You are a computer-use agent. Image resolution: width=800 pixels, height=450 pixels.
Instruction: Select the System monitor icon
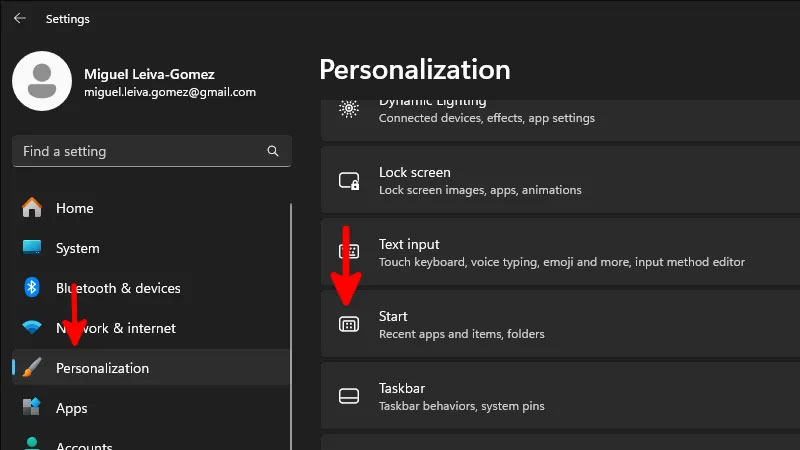(x=32, y=247)
